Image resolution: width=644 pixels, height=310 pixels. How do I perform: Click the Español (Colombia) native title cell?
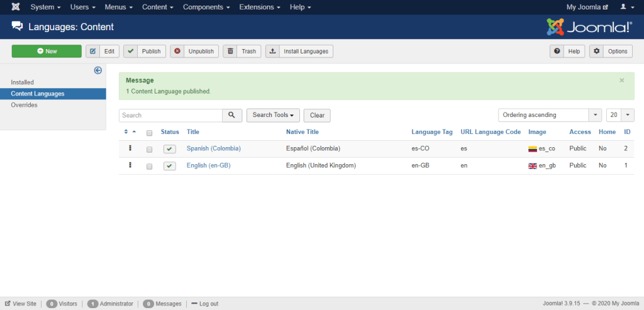313,148
